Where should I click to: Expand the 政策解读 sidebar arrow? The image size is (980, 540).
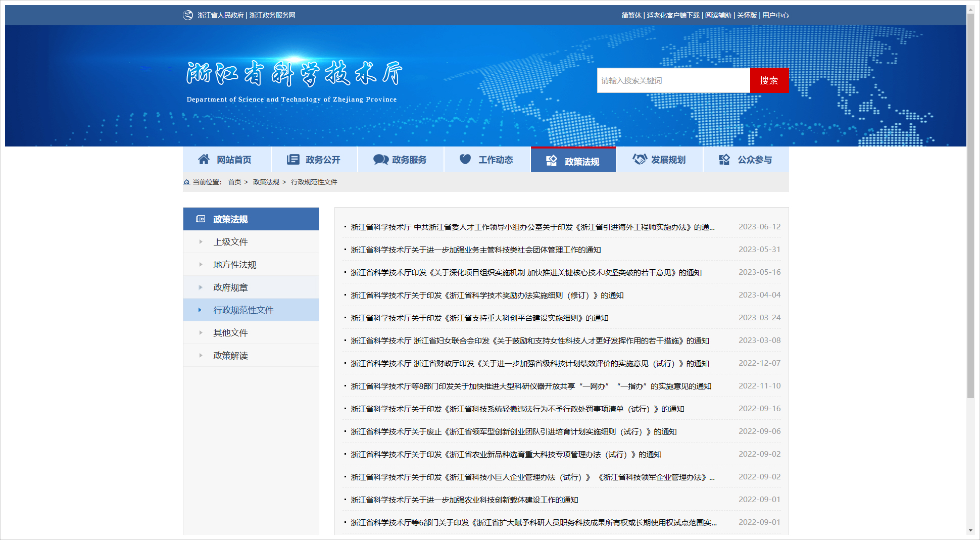coord(201,356)
